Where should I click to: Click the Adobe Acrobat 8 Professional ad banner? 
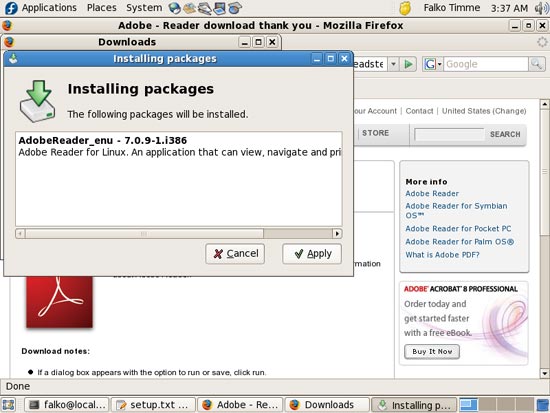[x=464, y=323]
